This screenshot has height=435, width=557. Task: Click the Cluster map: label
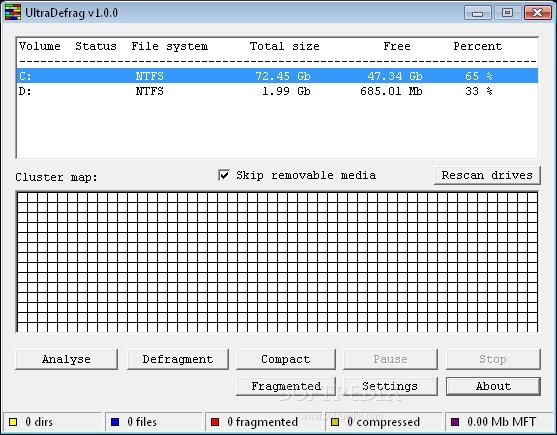click(x=56, y=177)
